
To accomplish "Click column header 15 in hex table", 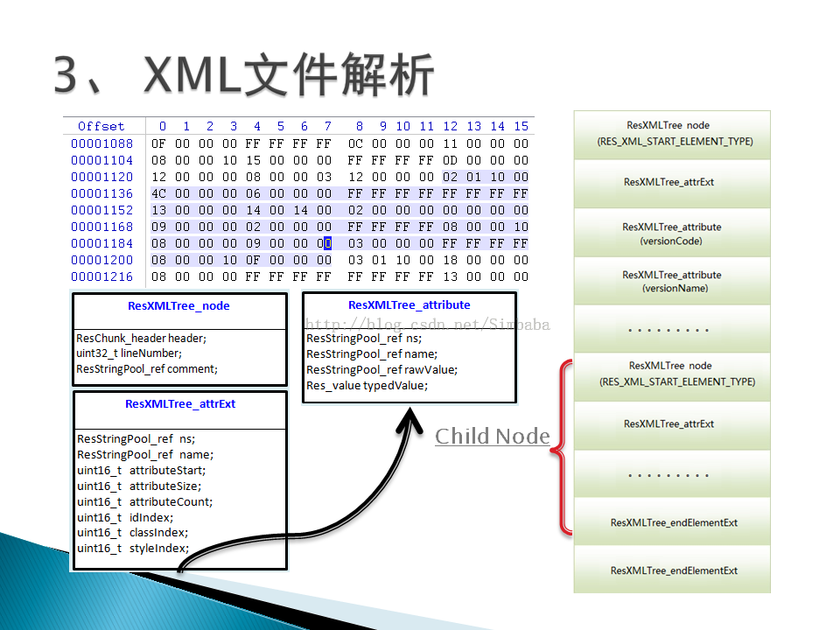I will pos(521,126).
